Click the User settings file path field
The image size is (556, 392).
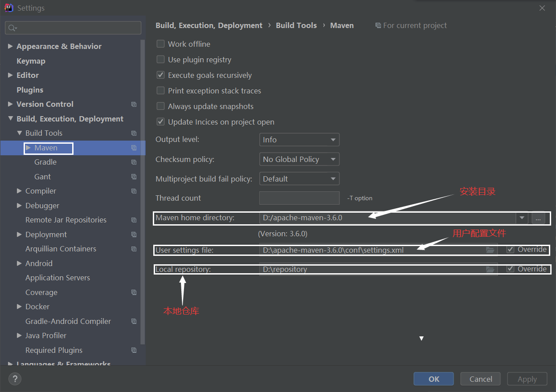(x=378, y=250)
